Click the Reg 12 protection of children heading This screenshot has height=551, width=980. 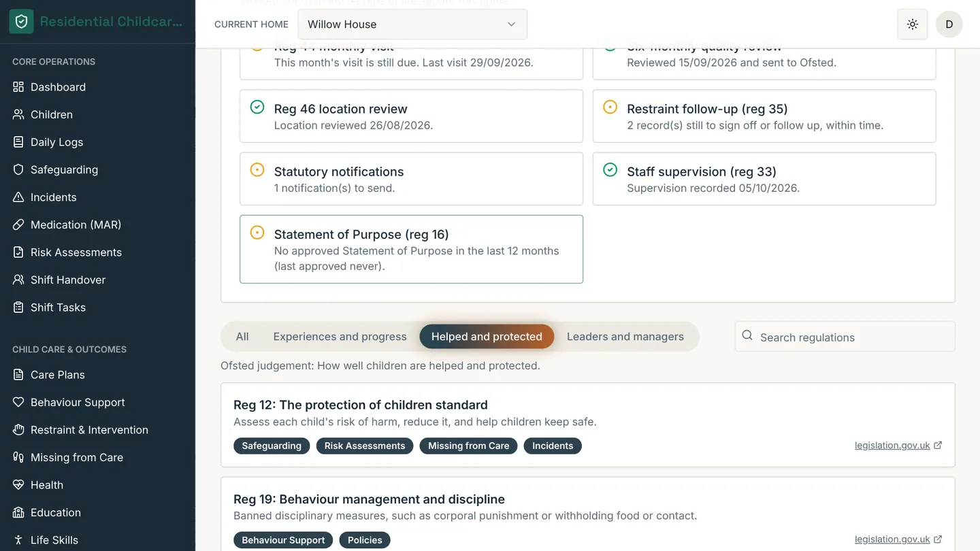361,405
